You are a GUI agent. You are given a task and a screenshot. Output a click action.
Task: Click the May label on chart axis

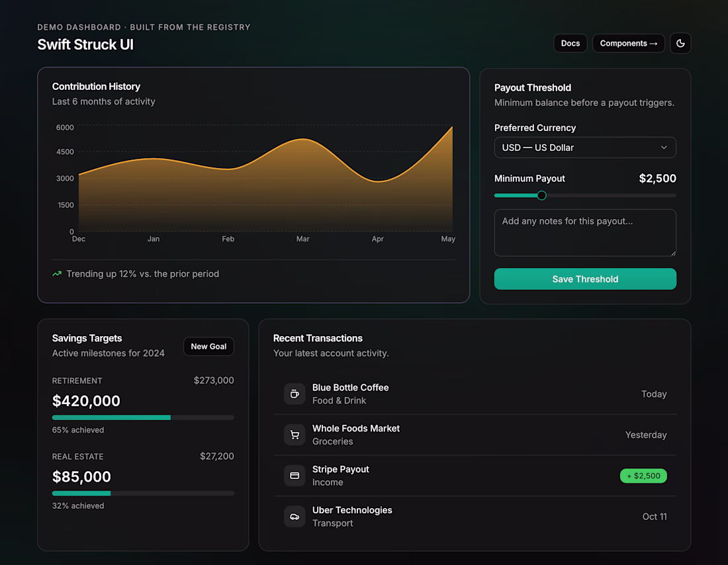(x=448, y=239)
